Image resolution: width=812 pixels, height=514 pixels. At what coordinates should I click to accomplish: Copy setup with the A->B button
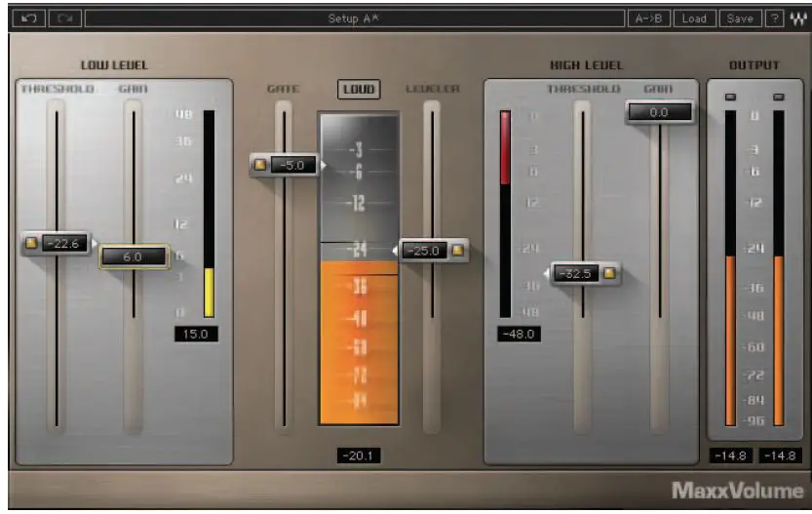(649, 19)
